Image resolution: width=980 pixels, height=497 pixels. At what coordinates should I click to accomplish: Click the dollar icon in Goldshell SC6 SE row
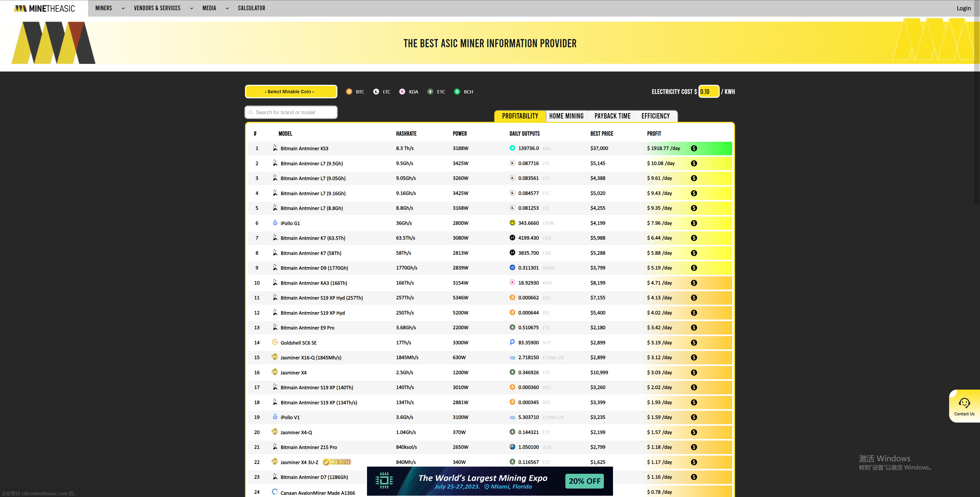(694, 343)
